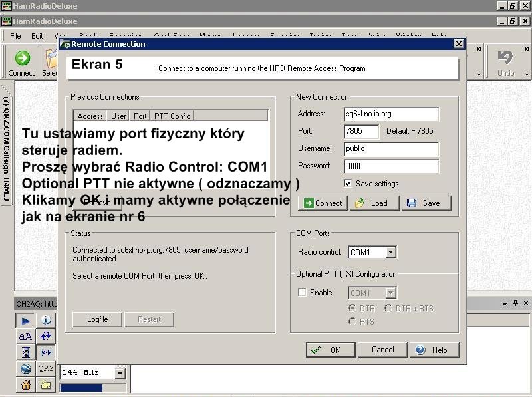Image resolution: width=532 pixels, height=397 pixels.
Task: Click Connect button in New Connection
Action: [323, 203]
